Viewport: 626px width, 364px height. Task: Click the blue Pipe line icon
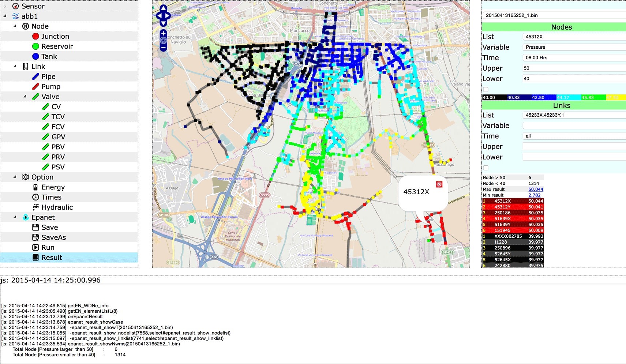pyautogui.click(x=35, y=76)
